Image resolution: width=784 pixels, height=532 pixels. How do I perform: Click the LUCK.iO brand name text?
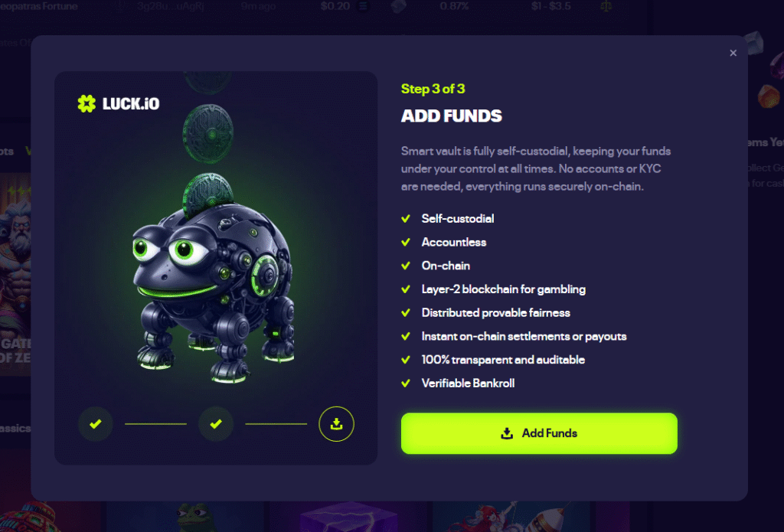tap(131, 103)
